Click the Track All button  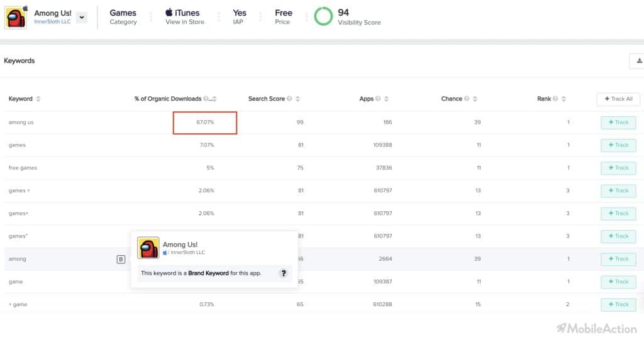click(618, 99)
